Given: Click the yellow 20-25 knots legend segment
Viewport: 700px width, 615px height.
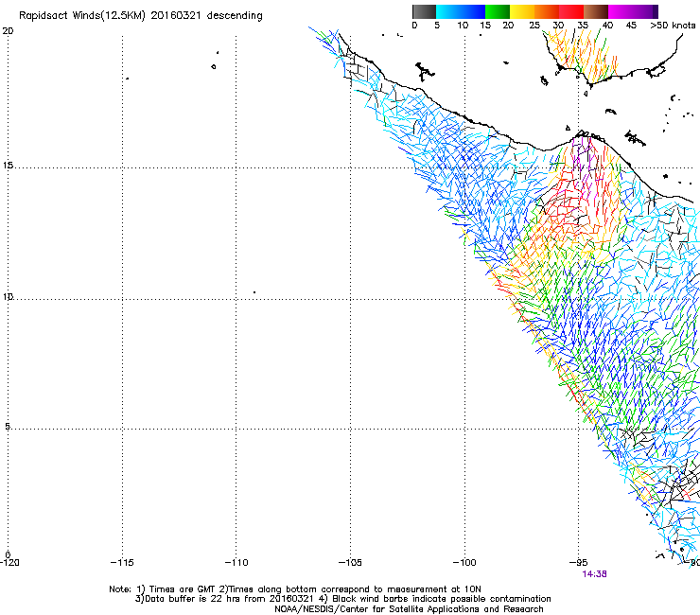Looking at the screenshot, I should point(522,11).
